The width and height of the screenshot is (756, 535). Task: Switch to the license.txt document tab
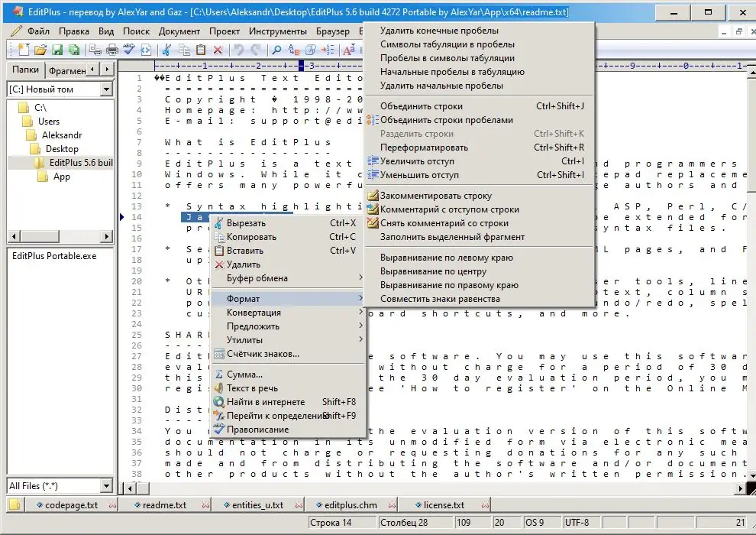(444, 505)
